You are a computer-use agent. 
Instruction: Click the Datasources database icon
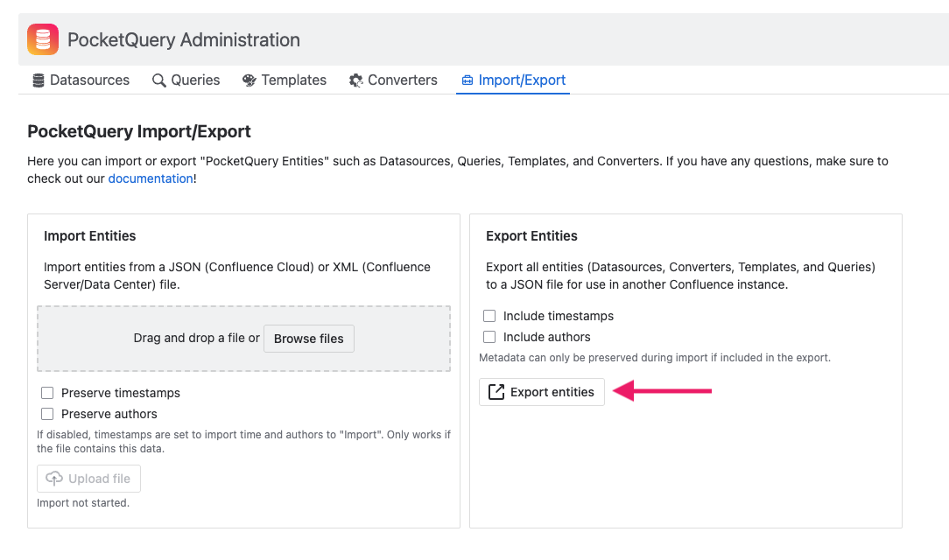[x=39, y=80]
